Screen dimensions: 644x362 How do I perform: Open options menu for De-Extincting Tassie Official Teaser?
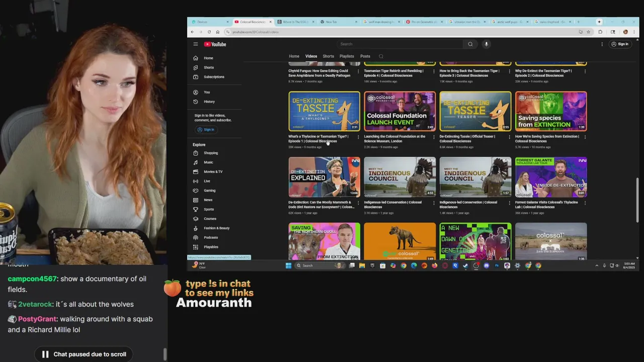509,137
